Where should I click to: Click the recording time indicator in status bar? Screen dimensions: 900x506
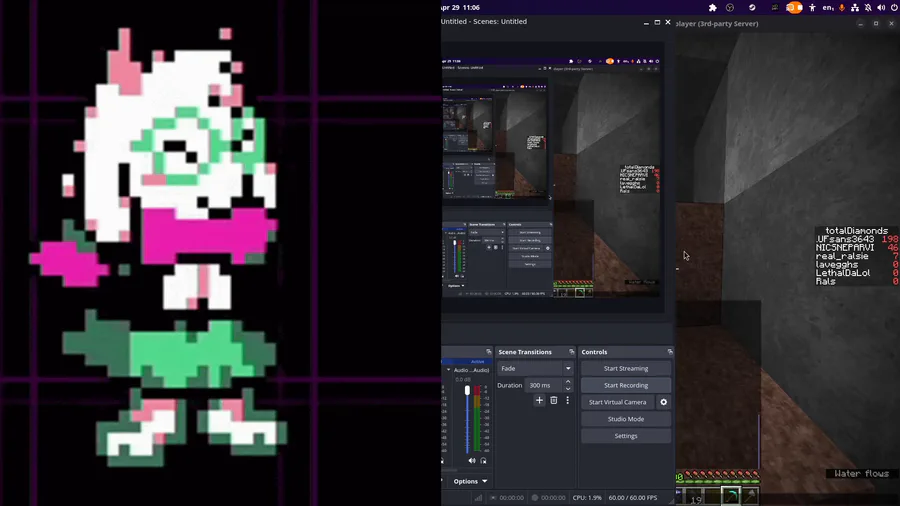pyautogui.click(x=548, y=497)
